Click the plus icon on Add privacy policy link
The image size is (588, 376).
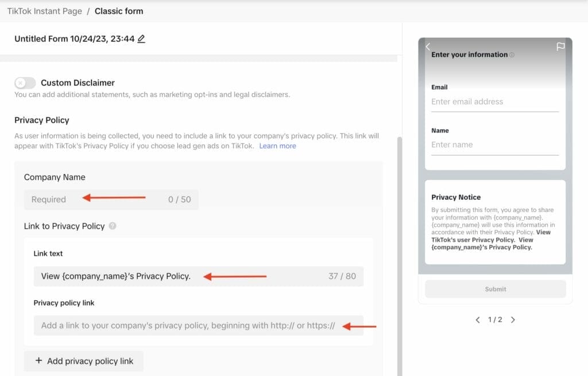tap(39, 361)
